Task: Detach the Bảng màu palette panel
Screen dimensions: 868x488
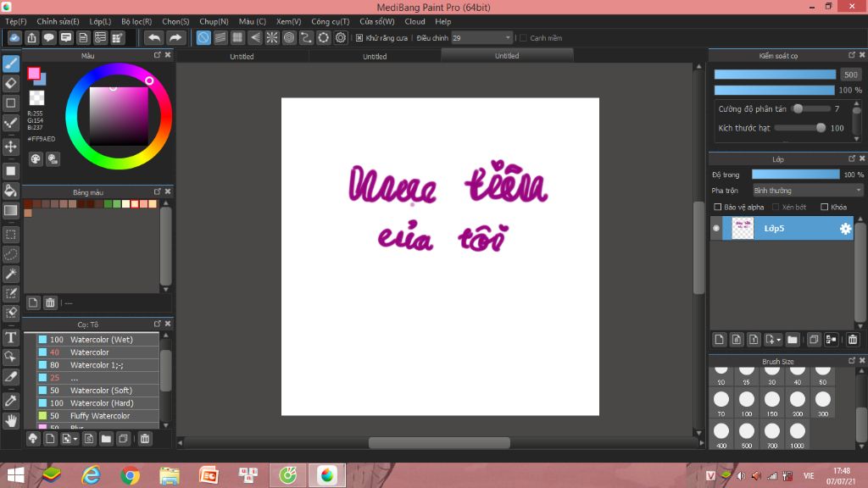Action: [157, 191]
